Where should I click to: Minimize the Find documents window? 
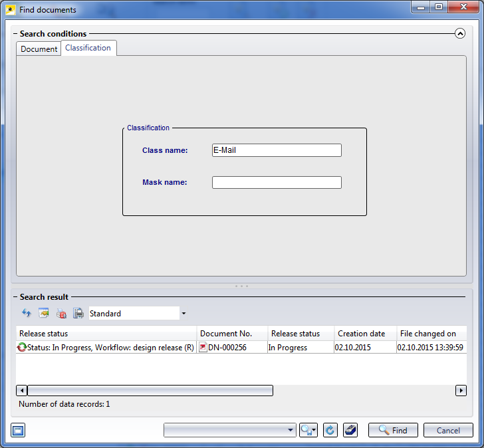click(421, 7)
